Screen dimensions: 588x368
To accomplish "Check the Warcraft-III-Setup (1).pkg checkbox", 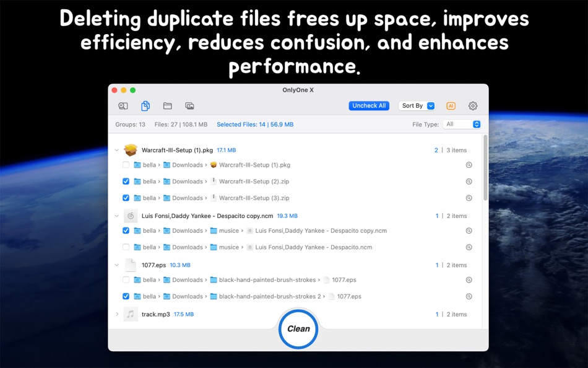I will [x=126, y=165].
